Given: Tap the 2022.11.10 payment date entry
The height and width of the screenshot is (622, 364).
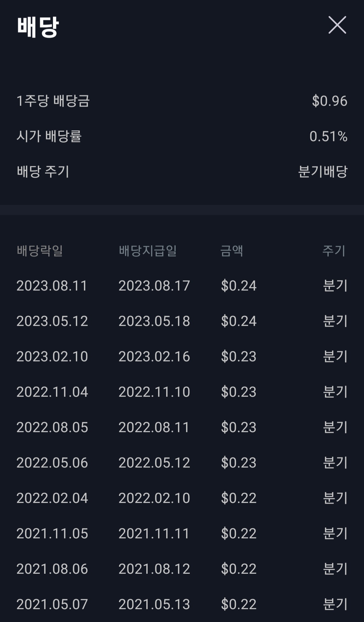Looking at the screenshot, I should pyautogui.click(x=154, y=392).
